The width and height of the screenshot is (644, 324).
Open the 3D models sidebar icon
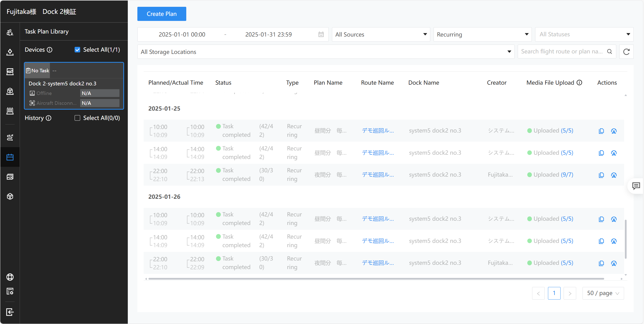click(10, 91)
